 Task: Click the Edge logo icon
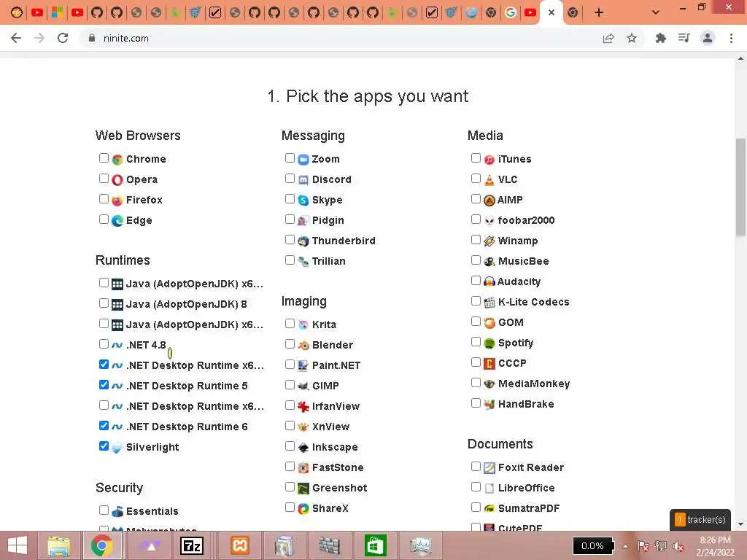117,221
